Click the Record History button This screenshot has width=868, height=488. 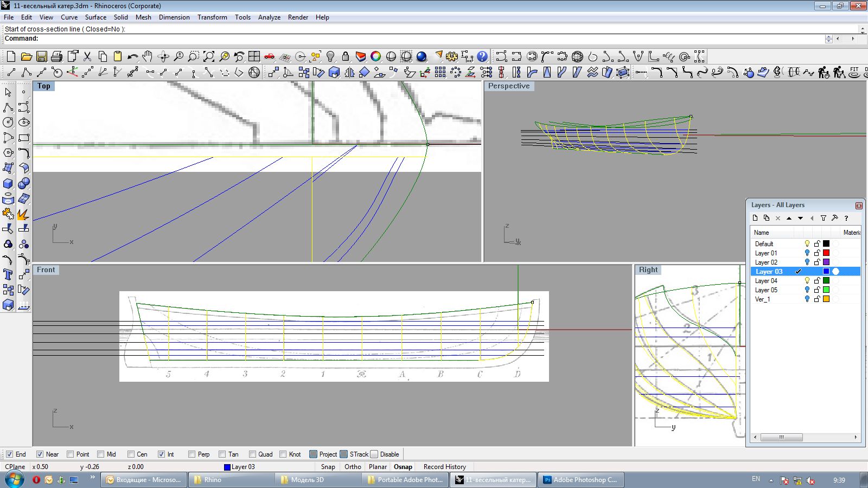tap(444, 467)
